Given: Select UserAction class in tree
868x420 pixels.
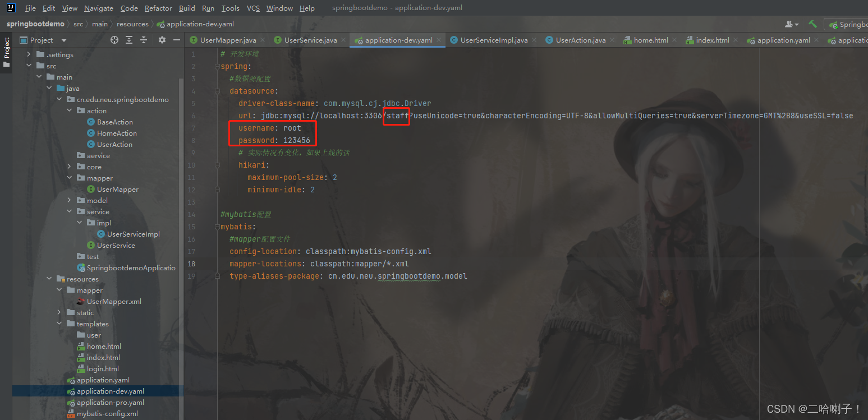Looking at the screenshot, I should click(x=114, y=144).
